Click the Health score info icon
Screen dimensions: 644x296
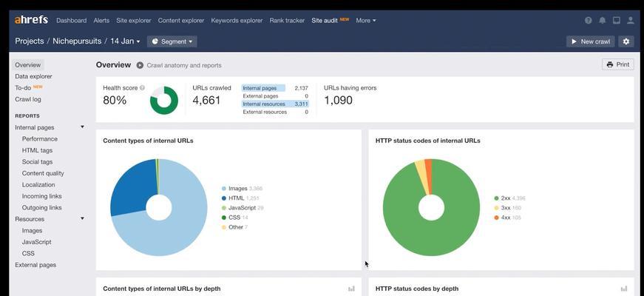tap(142, 87)
